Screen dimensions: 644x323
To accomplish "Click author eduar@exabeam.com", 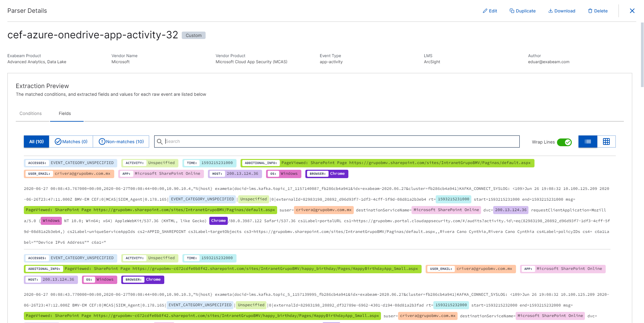I will (x=549, y=62).
